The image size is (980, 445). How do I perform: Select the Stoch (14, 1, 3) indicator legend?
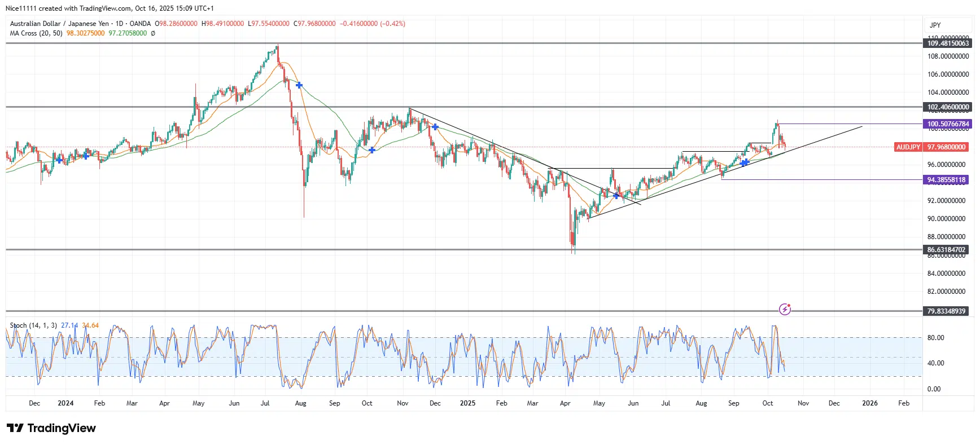point(33,325)
